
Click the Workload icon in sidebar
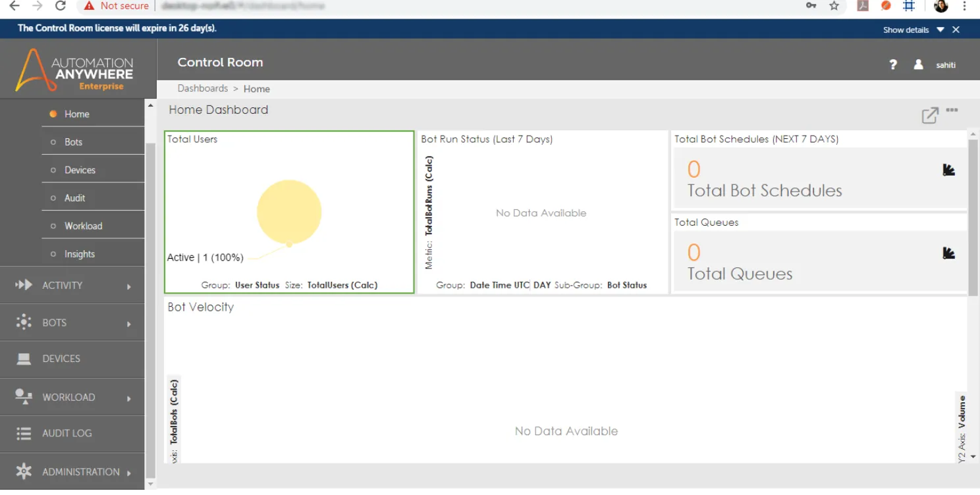tap(24, 396)
